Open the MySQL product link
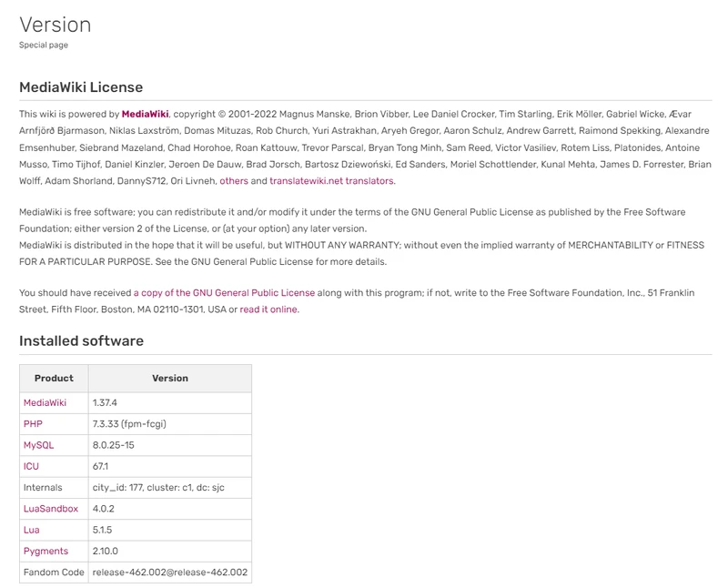This screenshot has width=728, height=588. tap(38, 445)
